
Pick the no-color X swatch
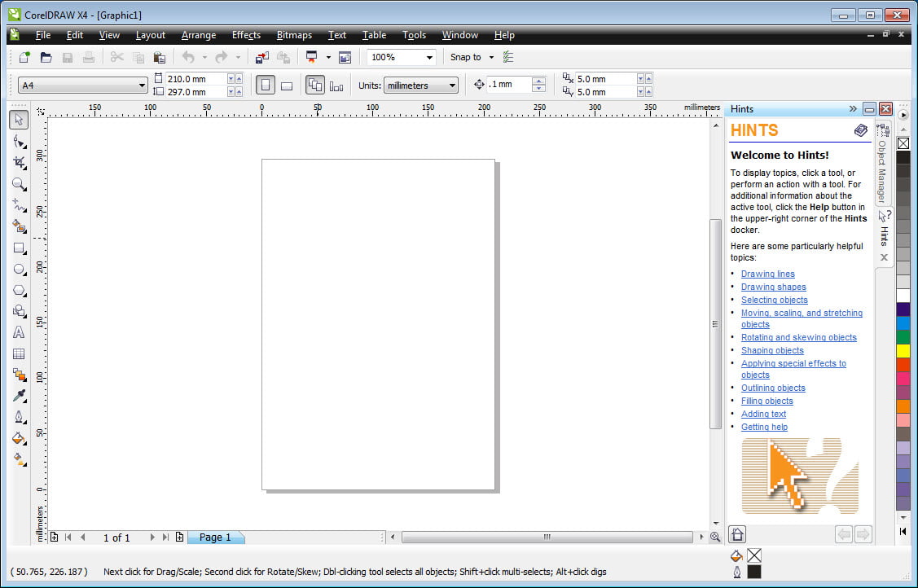[903, 143]
